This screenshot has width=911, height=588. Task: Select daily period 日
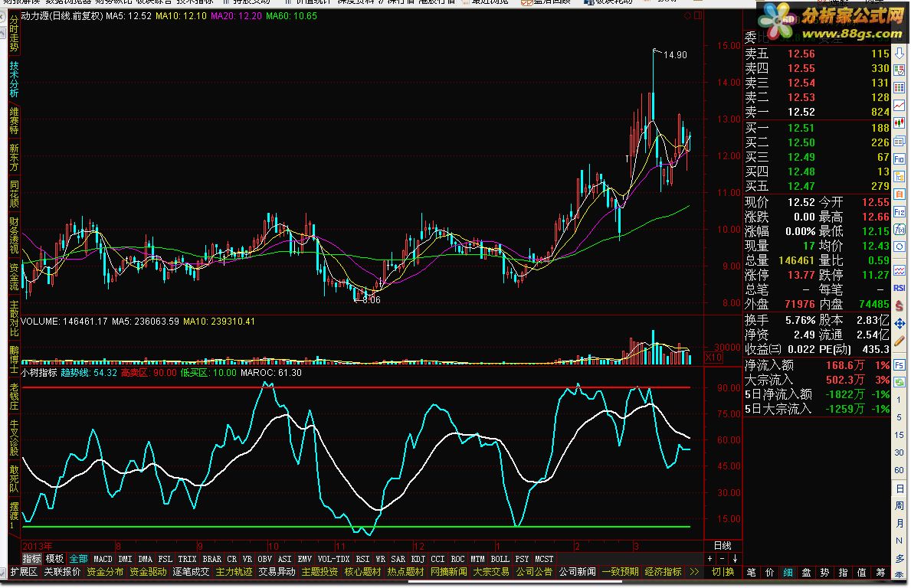click(900, 488)
